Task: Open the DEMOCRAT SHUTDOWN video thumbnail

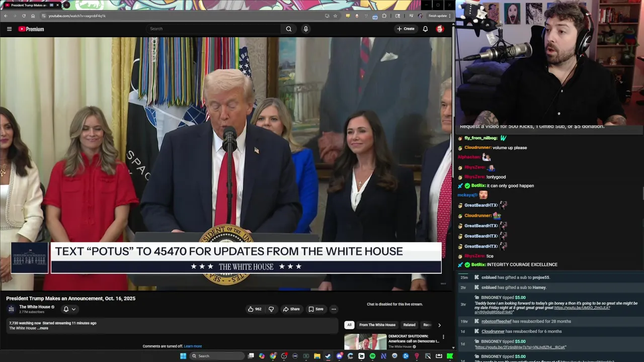Action: (365, 341)
